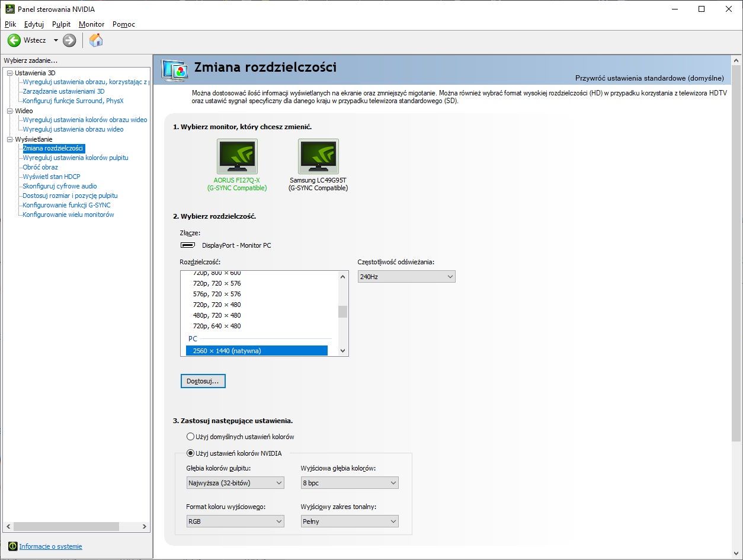This screenshot has width=743, height=560.
Task: Select 2560 × 1440 (natywna) resolution
Action: [257, 351]
